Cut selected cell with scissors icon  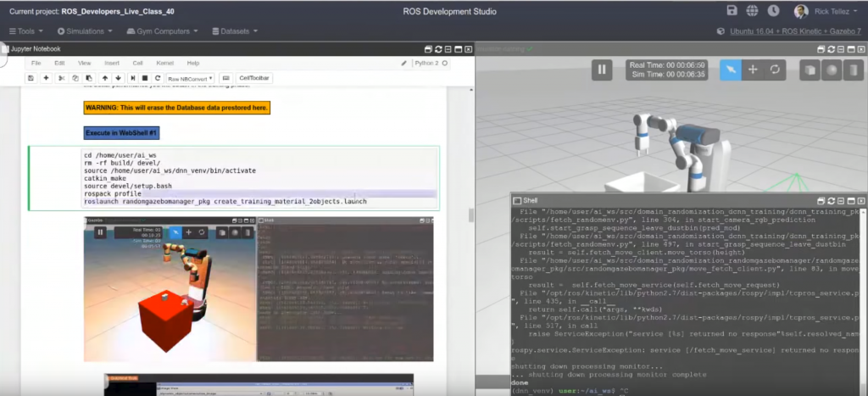61,78
